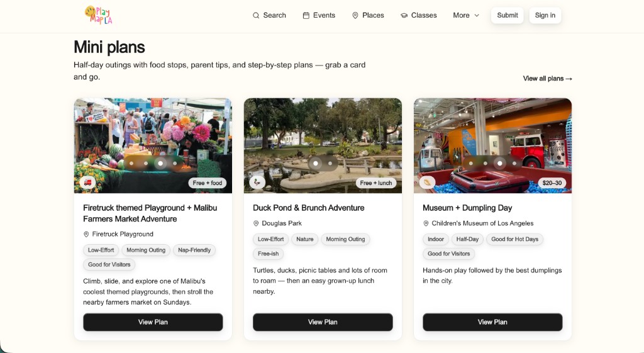The height and width of the screenshot is (353, 644).
Task: Click Morning Outing tag on Duck Pond card
Action: point(345,239)
